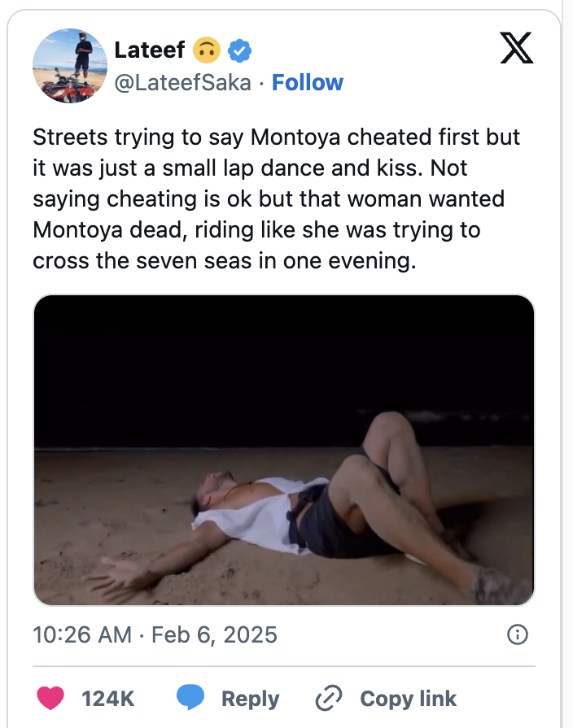The height and width of the screenshot is (728, 573).
Task: Click the Copy link text label
Action: coord(407,698)
